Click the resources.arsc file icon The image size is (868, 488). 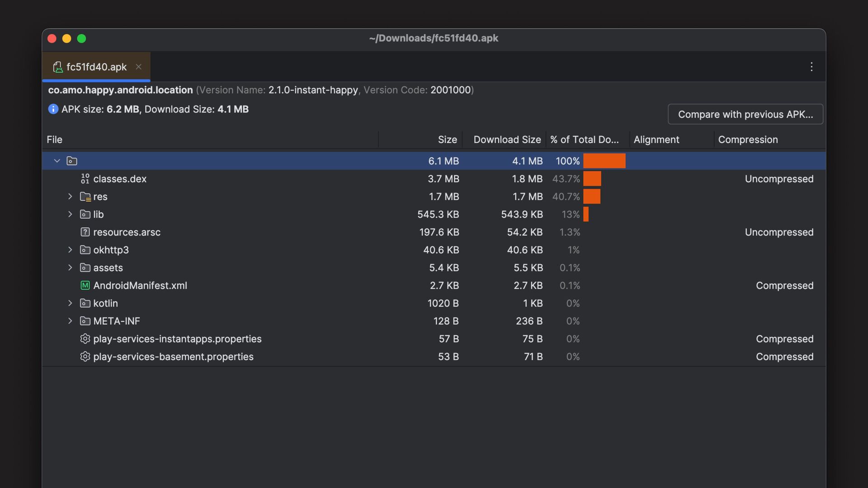[x=85, y=232]
